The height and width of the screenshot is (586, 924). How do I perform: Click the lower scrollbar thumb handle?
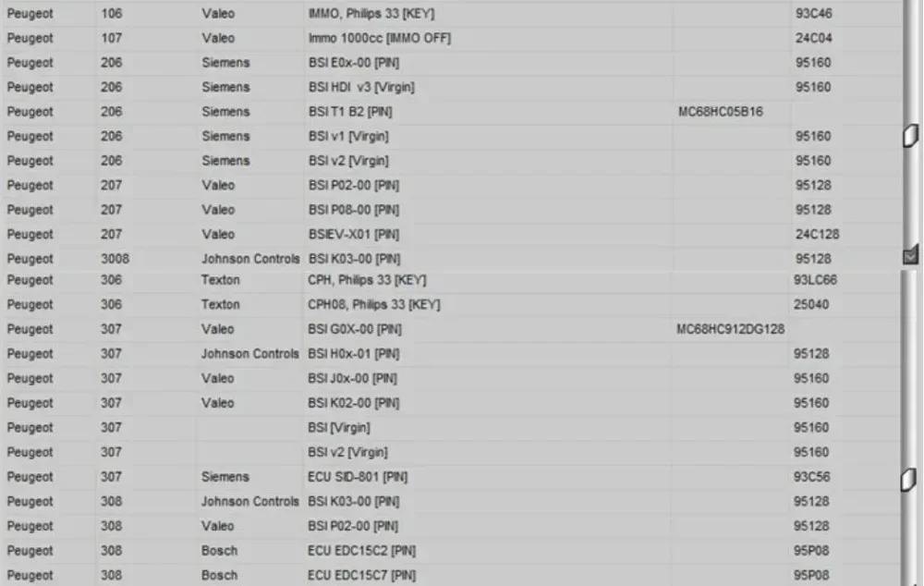tap(908, 480)
